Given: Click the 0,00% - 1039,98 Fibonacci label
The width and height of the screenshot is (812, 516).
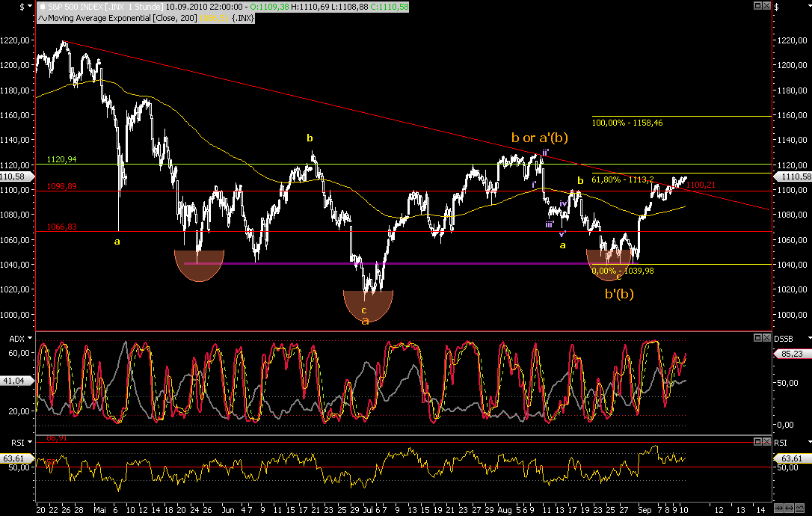Looking at the screenshot, I should (x=623, y=271).
